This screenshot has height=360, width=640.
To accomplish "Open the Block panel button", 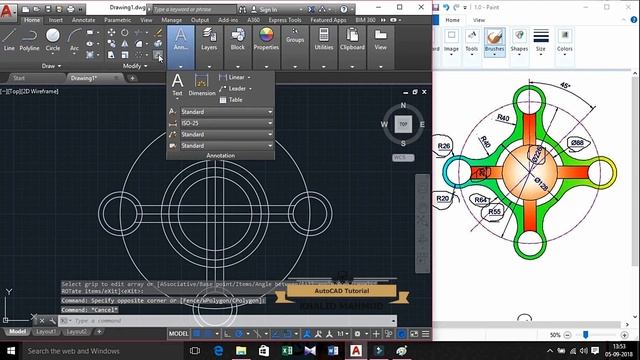I will [x=238, y=40].
